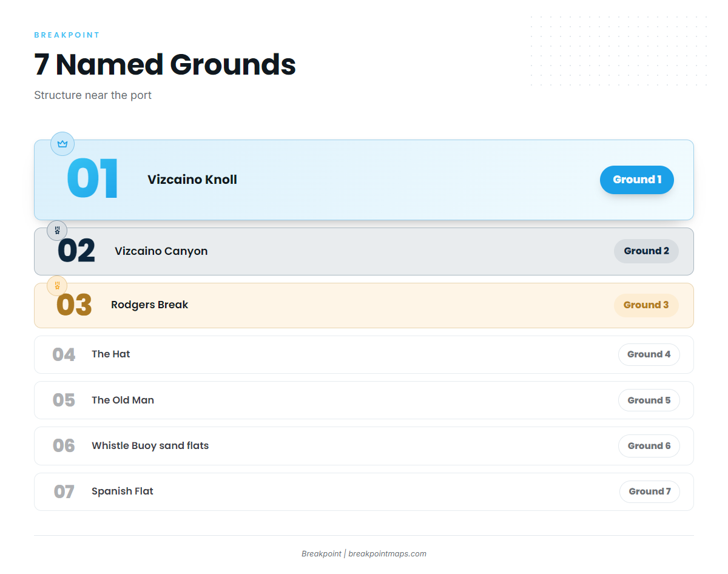Click the Ground 1 pill button
Screen dimensions: 728x574
(x=637, y=180)
